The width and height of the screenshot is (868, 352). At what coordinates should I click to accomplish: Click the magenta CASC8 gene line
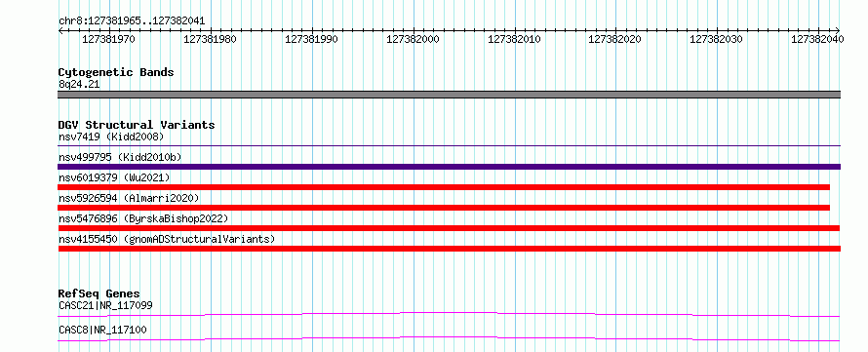(x=449, y=338)
